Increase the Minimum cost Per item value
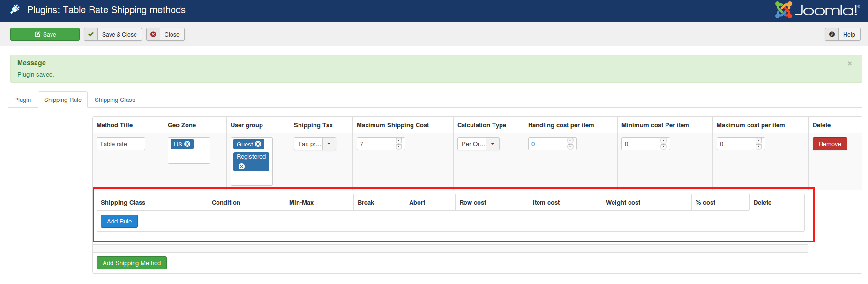Image resolution: width=868 pixels, height=284 pixels. coord(664,141)
